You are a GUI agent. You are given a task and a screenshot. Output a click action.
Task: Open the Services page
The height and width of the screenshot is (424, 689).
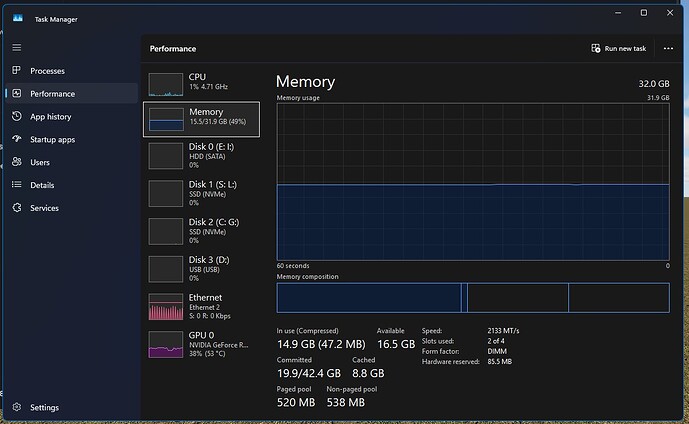[72, 208]
